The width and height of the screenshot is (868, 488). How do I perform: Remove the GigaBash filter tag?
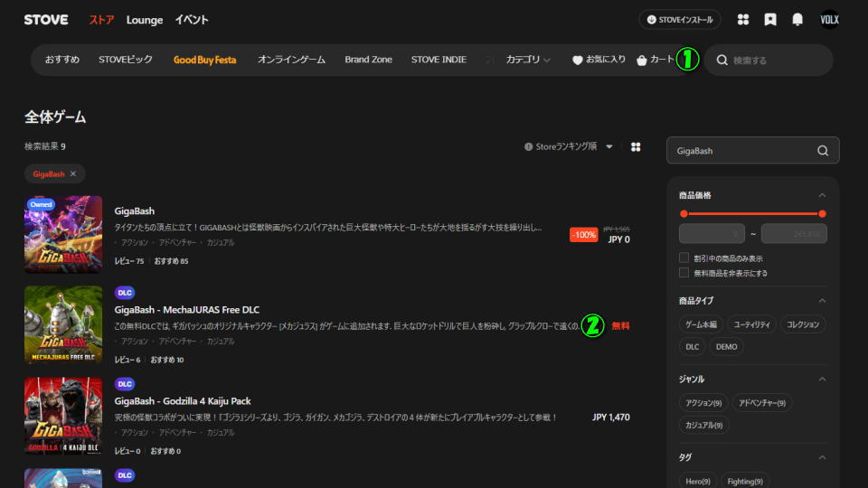[x=73, y=174]
